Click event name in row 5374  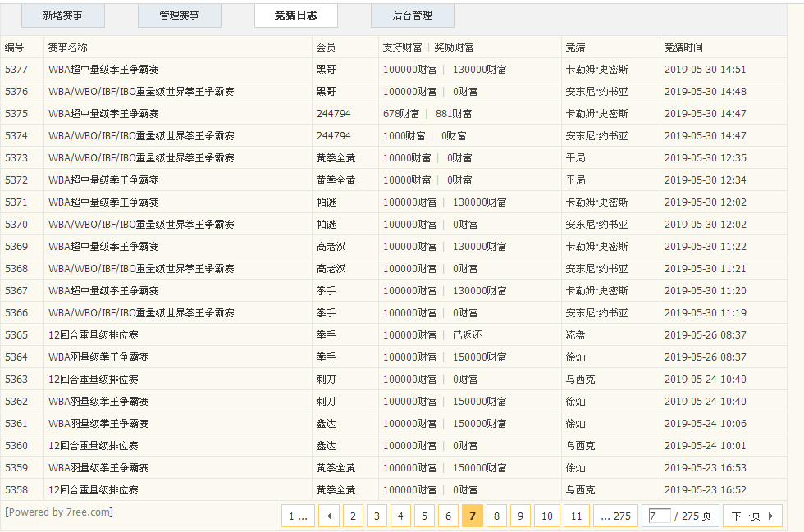click(x=141, y=136)
